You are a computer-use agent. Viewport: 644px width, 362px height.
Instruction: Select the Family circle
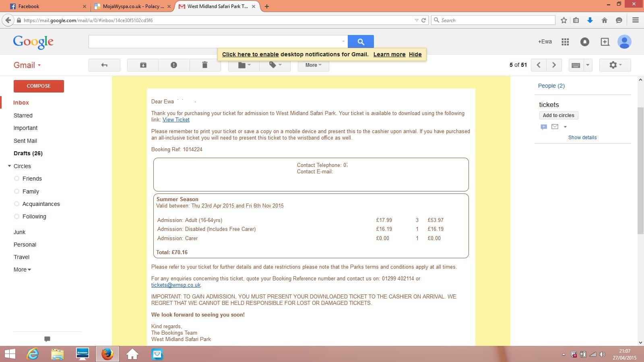31,191
